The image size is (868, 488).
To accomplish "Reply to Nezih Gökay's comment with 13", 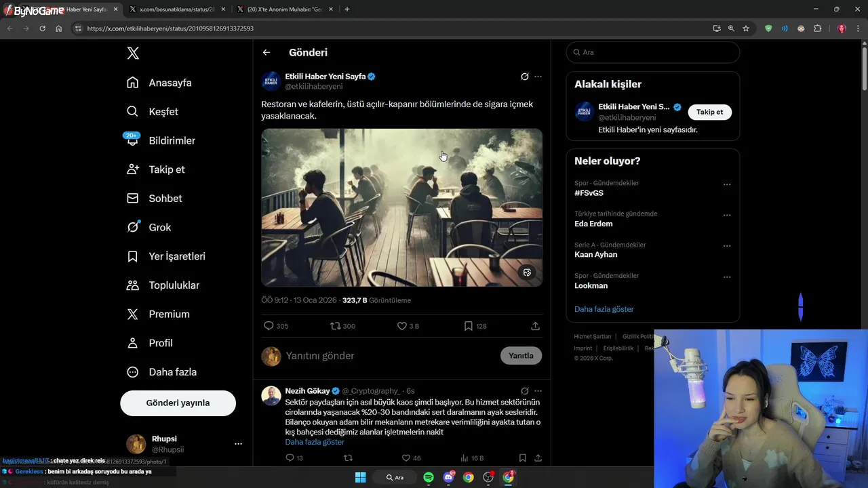I will pyautogui.click(x=294, y=458).
